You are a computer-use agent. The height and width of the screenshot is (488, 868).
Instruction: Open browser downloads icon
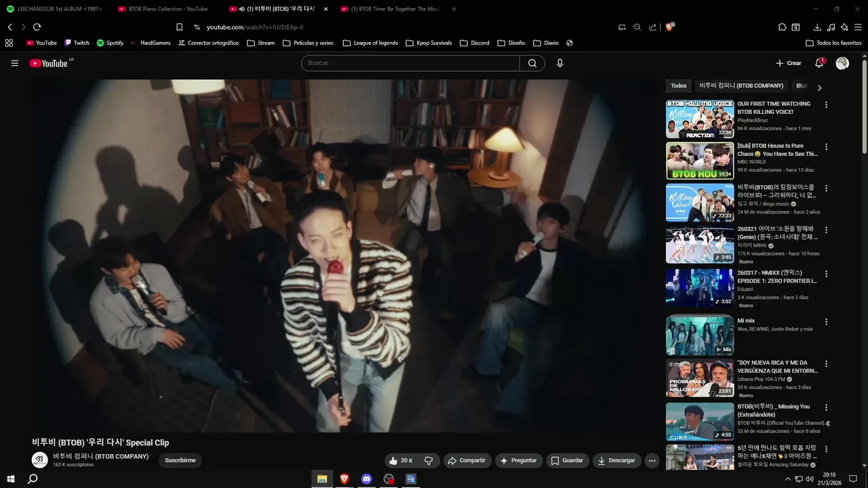click(817, 27)
